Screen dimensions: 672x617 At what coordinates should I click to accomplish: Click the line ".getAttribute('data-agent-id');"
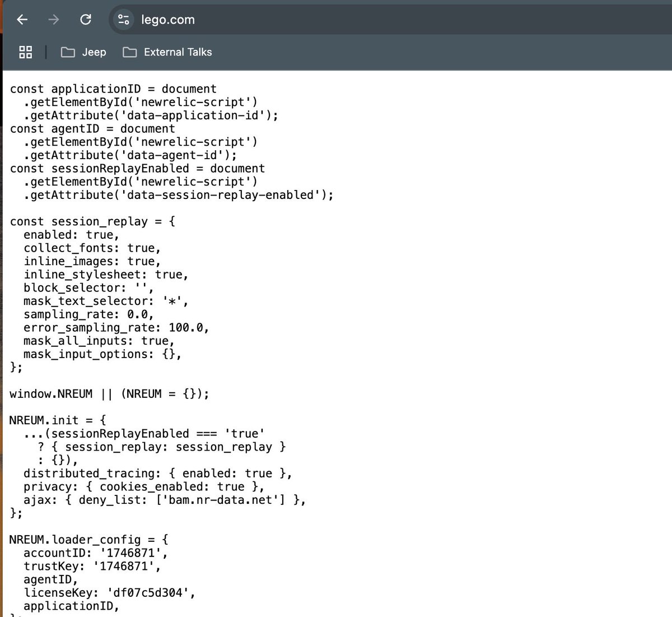point(130,155)
